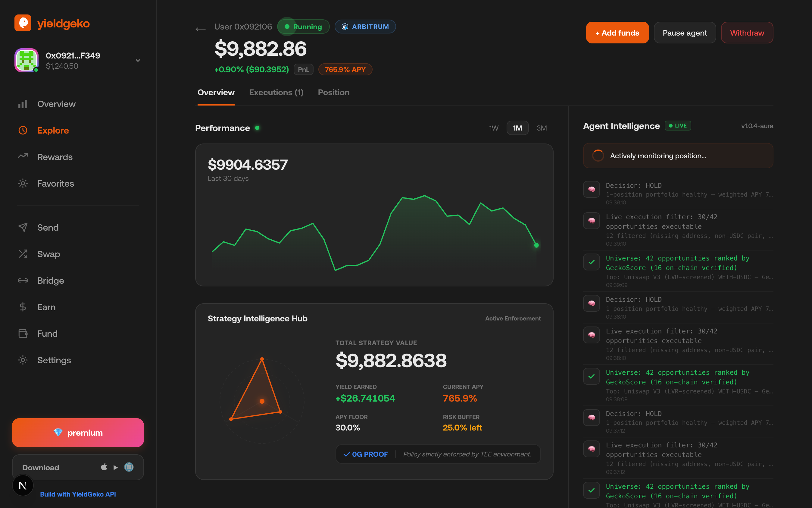
Task: Click the green endpoint on performance chart
Action: click(536, 245)
